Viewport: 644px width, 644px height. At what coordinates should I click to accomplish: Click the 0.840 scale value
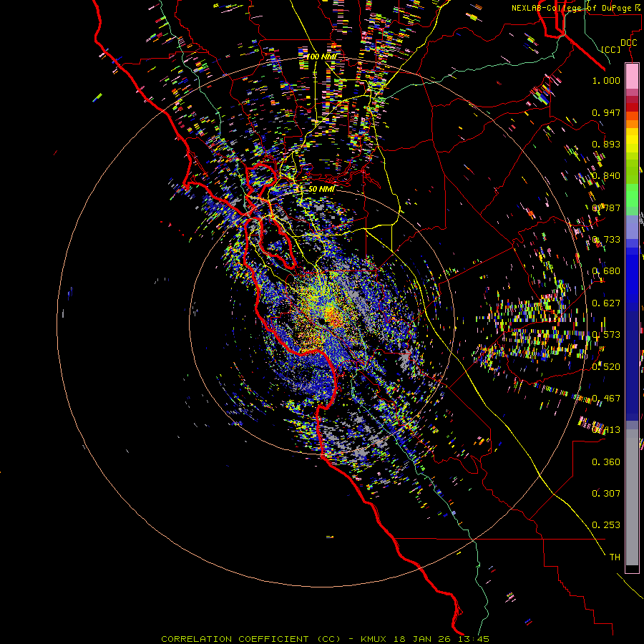coord(606,176)
